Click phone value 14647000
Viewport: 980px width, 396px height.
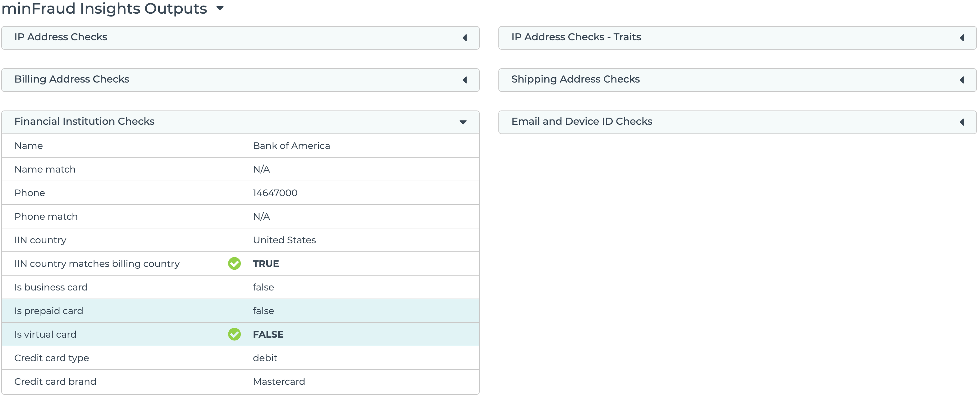pos(275,193)
